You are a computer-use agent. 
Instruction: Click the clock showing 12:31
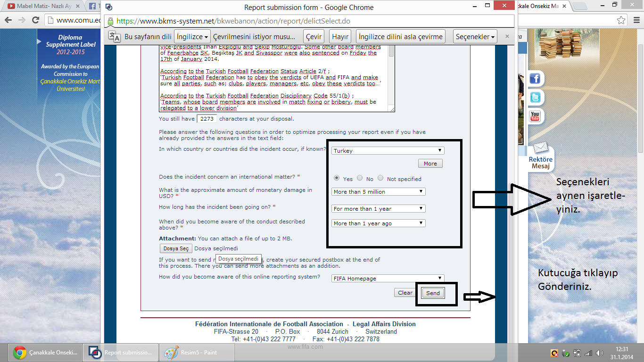pos(622,349)
